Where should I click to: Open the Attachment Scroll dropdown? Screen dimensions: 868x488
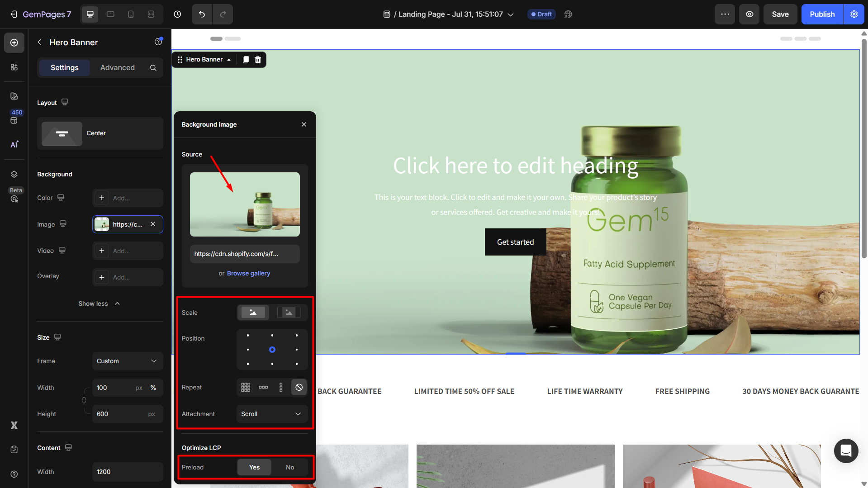271,414
